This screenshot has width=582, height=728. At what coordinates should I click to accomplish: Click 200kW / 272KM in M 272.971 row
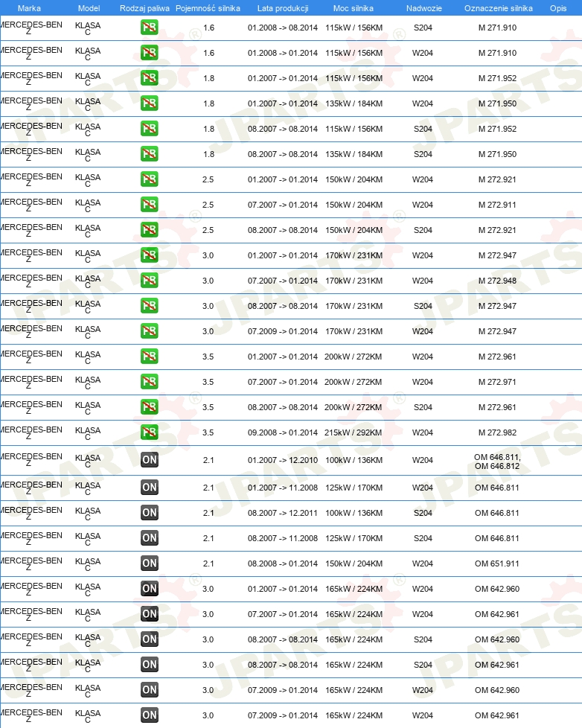click(354, 382)
